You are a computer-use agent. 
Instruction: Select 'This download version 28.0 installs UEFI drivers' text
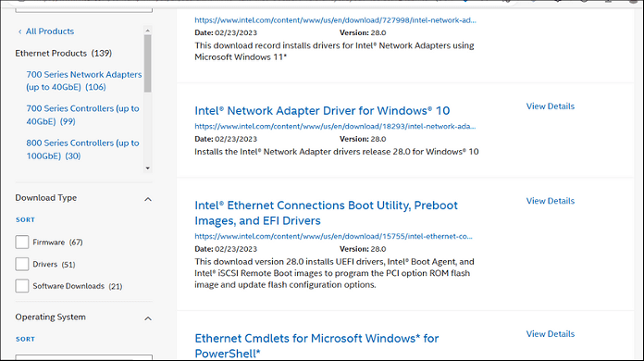(334, 273)
